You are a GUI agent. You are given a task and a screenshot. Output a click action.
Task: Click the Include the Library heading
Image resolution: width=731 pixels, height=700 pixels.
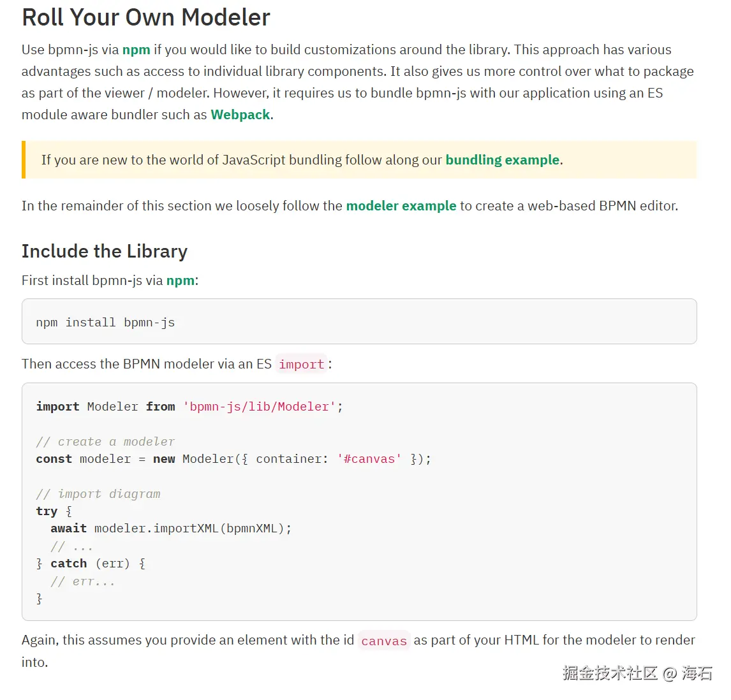[105, 251]
